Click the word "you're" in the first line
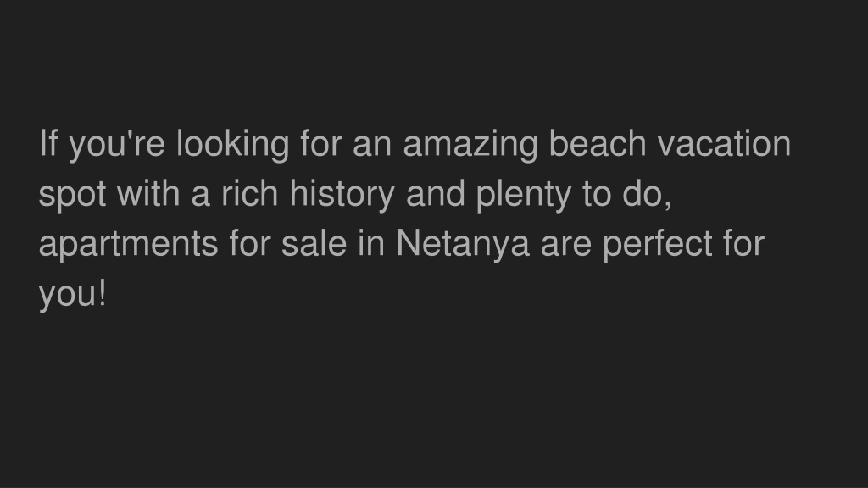 (117, 146)
